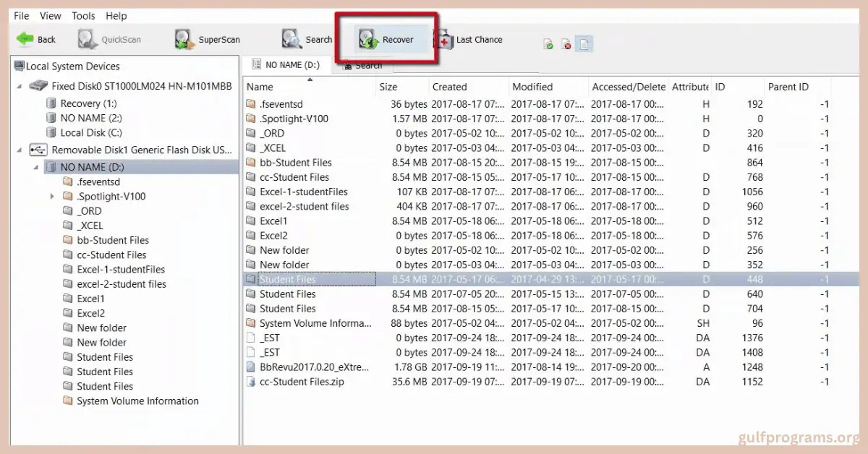This screenshot has width=868, height=454.
Task: Select the QuickScan tool
Action: [x=109, y=39]
